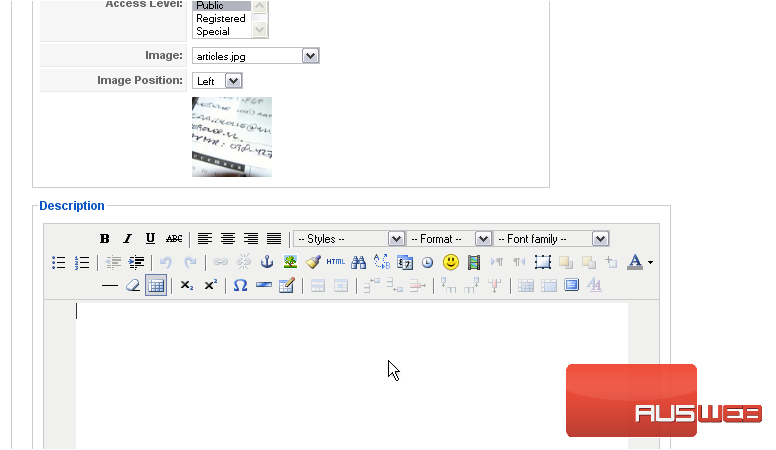Click the insert image tree icon
This screenshot has height=450, width=776.
290,262
